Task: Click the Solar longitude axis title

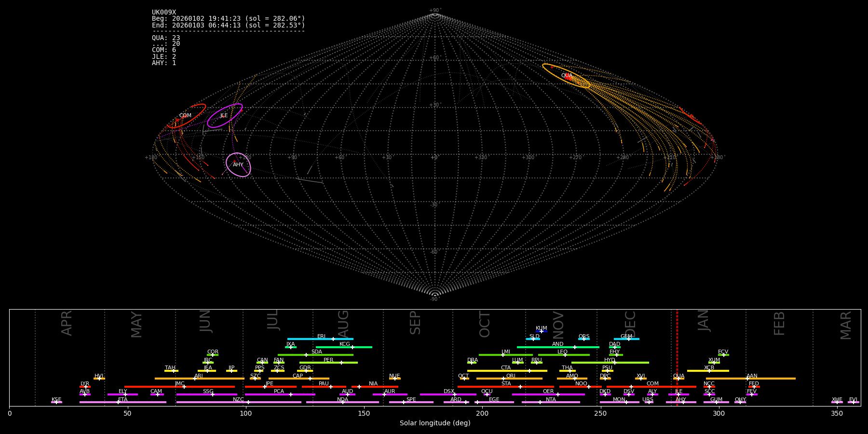Action: [x=434, y=423]
